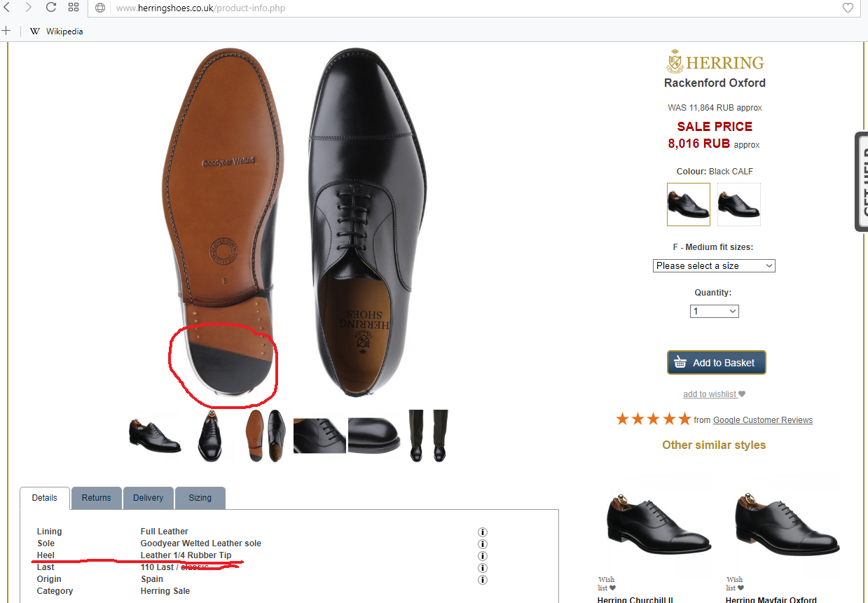
Task: Select the trouser-and-shoes thumbnail image
Action: pos(428,436)
